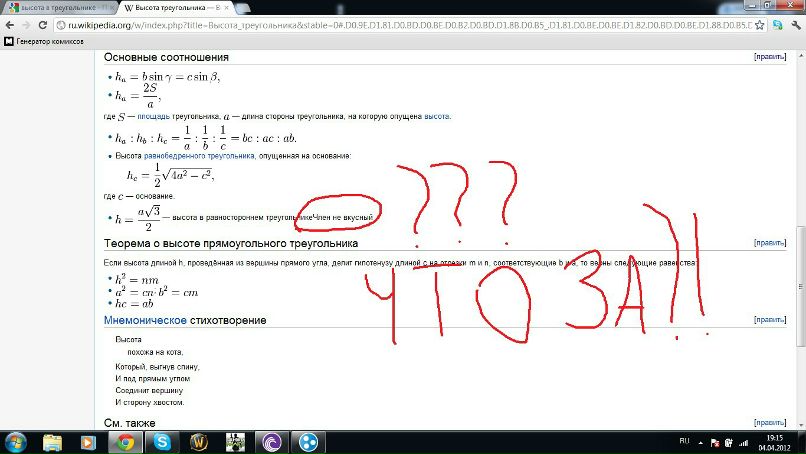806x454 pixels.
Task: Click 'править' next to Основные соотношения
Action: coord(769,57)
